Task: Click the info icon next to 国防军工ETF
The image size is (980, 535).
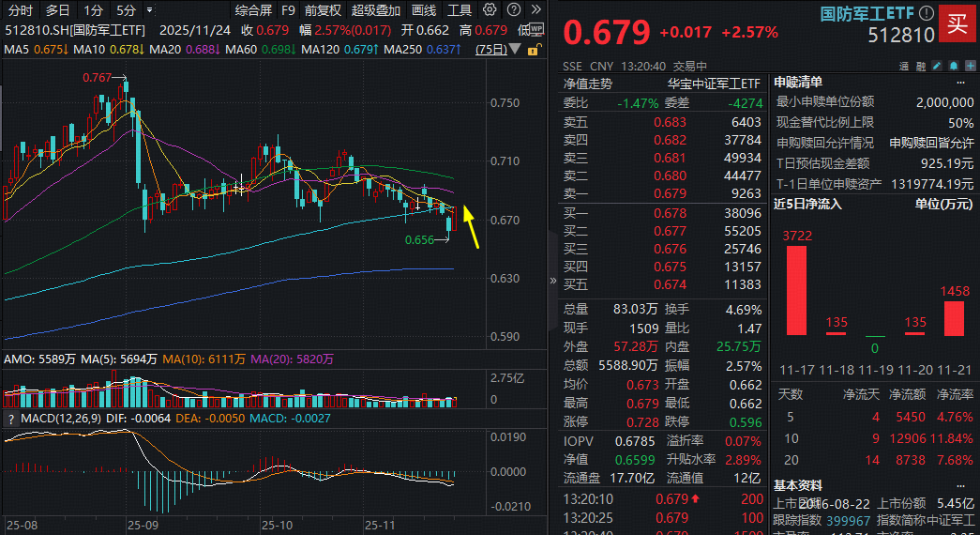Action: point(926,13)
